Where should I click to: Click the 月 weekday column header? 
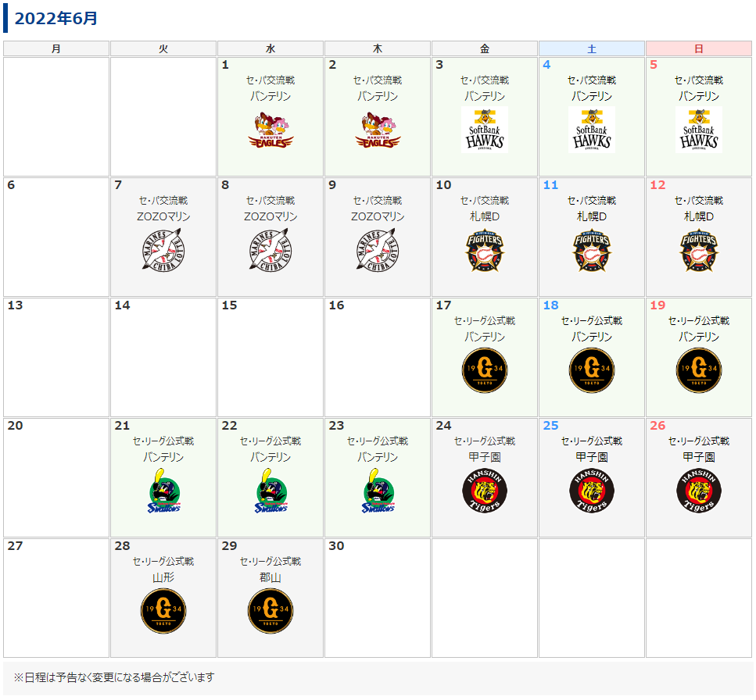click(x=56, y=48)
